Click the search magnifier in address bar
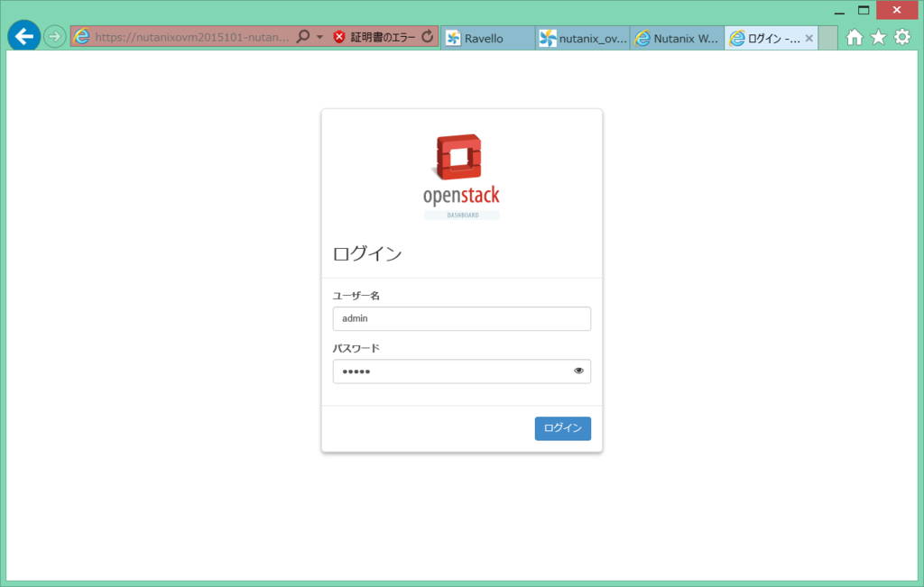924x587 pixels. pyautogui.click(x=303, y=37)
